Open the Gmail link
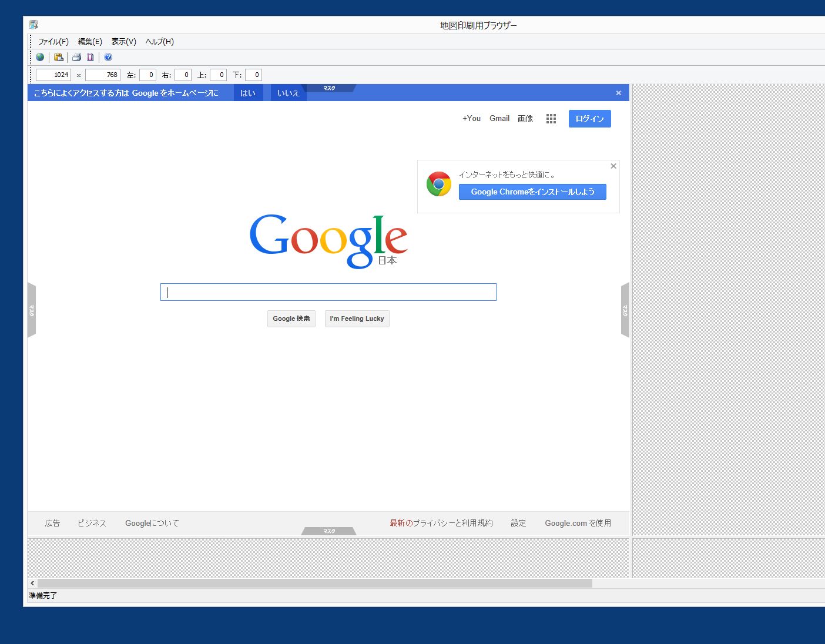Image resolution: width=825 pixels, height=644 pixels. click(499, 118)
